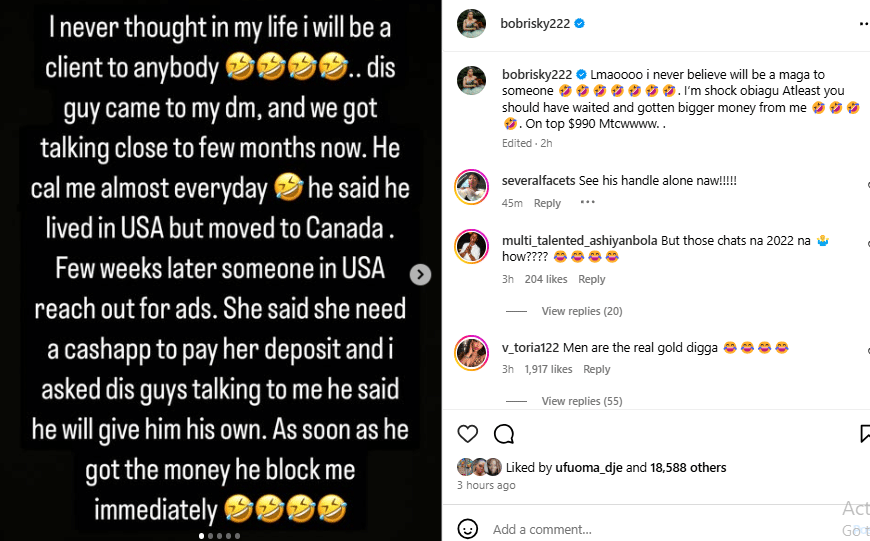Open bobrisky222 profile picture in the post header
The width and height of the screenshot is (870, 541).
(x=472, y=23)
